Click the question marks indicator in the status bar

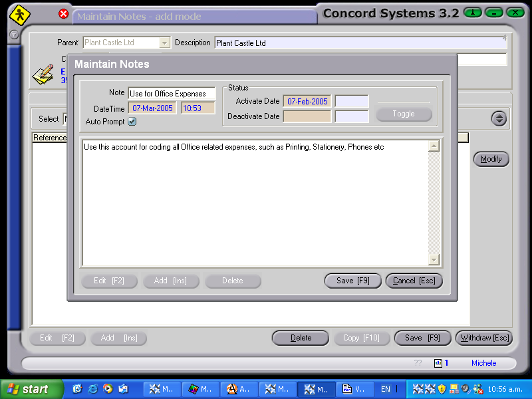[418, 363]
